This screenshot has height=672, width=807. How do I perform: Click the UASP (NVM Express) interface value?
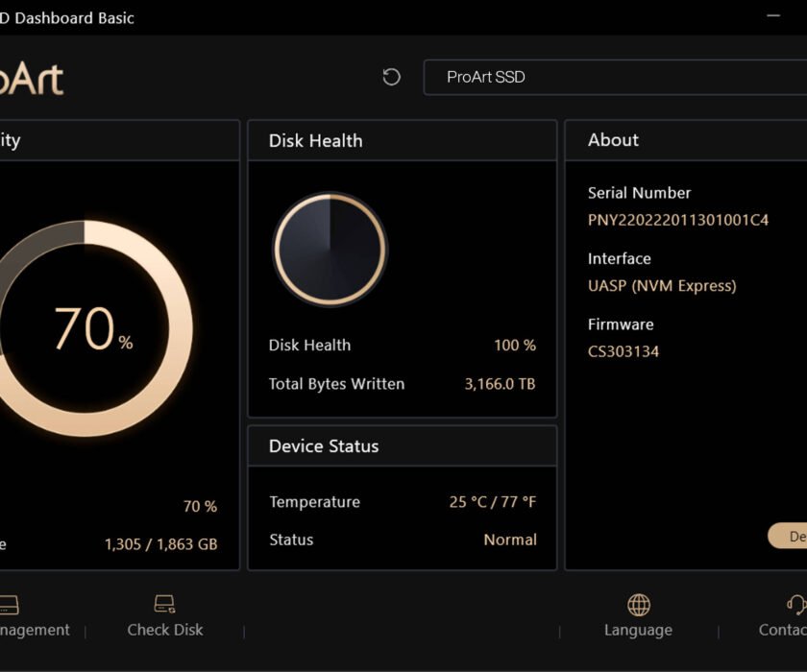[x=662, y=286]
